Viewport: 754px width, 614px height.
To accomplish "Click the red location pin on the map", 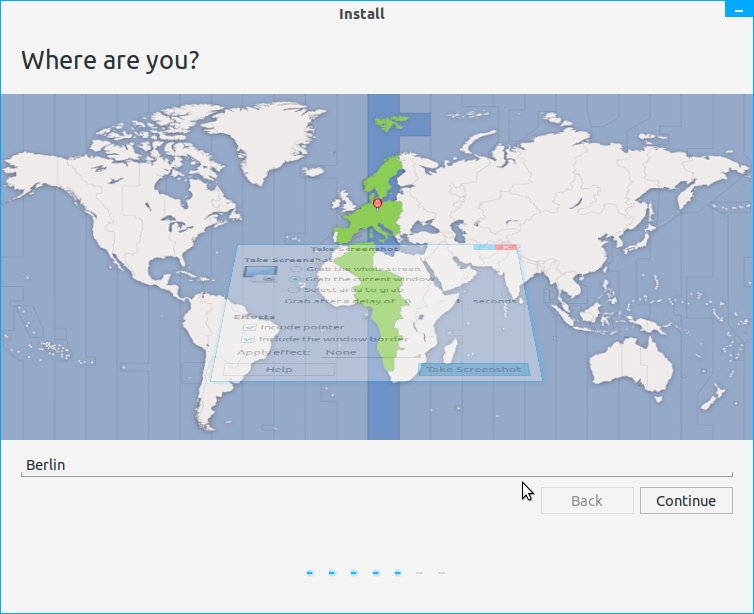I will click(377, 203).
